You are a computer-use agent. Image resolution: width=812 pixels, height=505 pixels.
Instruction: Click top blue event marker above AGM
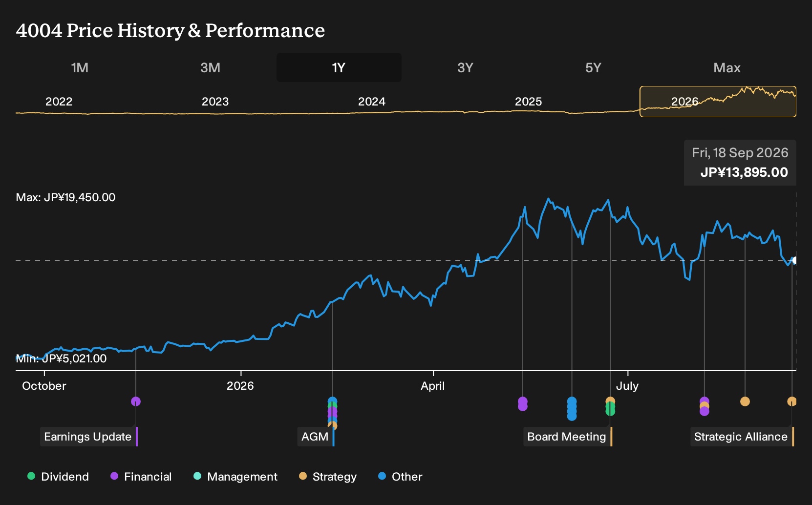pyautogui.click(x=332, y=401)
